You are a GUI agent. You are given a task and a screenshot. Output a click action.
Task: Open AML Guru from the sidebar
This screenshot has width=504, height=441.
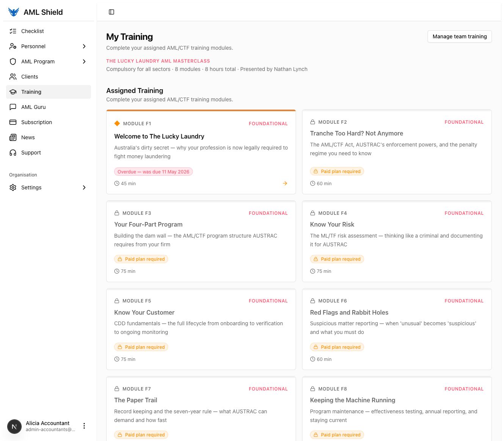click(49, 107)
